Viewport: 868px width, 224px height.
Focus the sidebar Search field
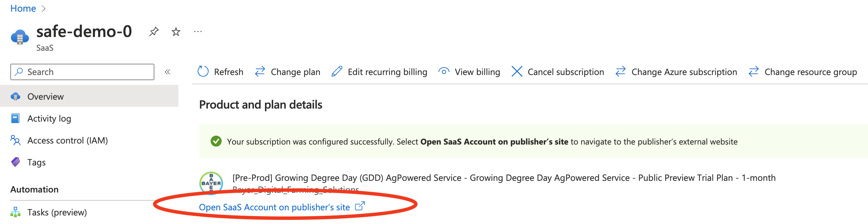pos(82,72)
